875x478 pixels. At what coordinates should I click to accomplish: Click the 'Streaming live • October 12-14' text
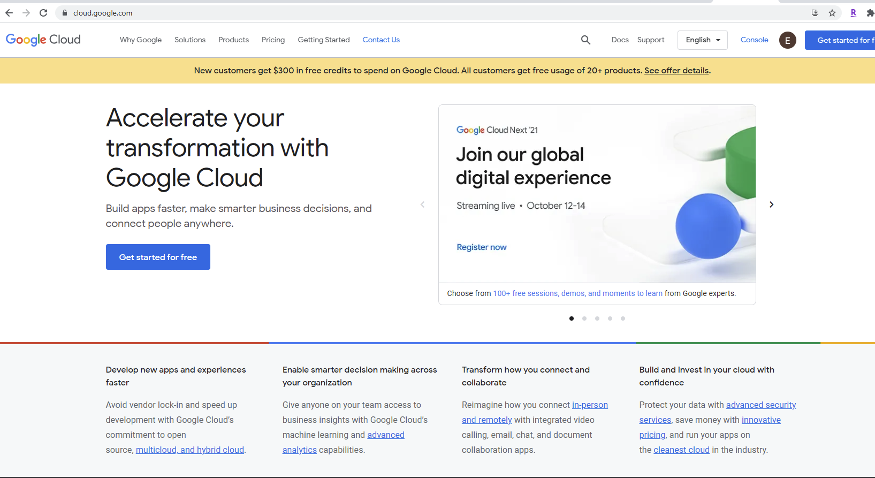[521, 206]
